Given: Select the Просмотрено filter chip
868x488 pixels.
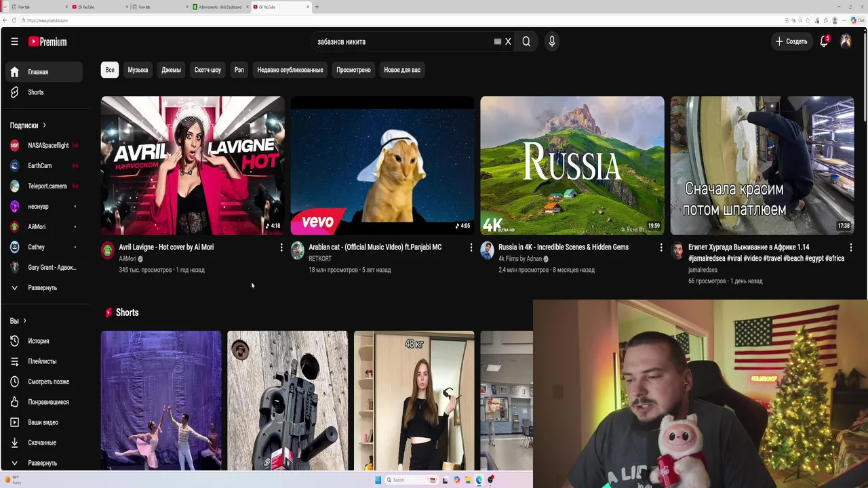Looking at the screenshot, I should point(353,70).
